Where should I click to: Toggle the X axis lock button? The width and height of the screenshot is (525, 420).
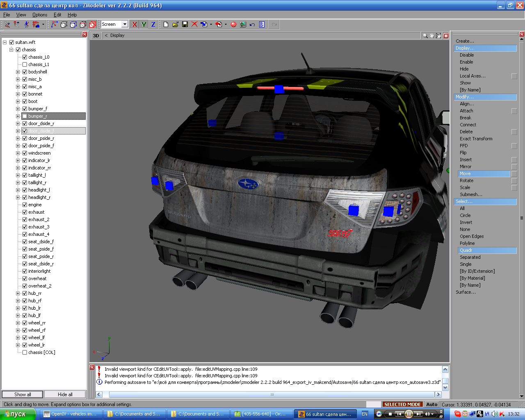[x=135, y=25]
